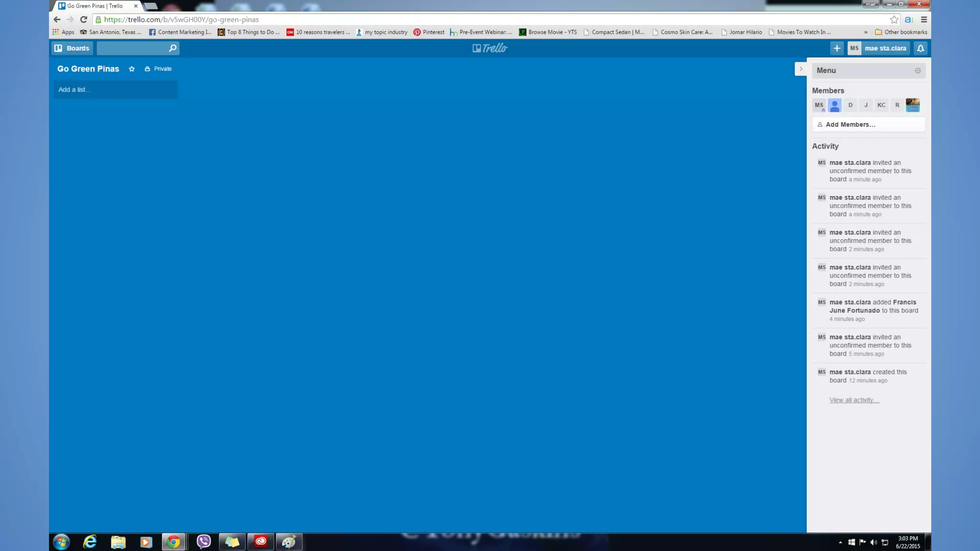The height and width of the screenshot is (551, 980).
Task: Bookmark page with the star icon
Action: [894, 20]
